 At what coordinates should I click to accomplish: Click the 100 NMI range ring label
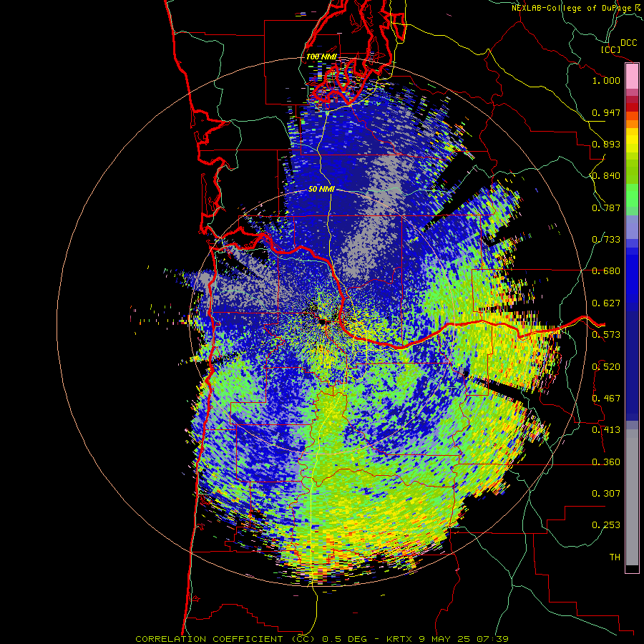click(x=321, y=57)
